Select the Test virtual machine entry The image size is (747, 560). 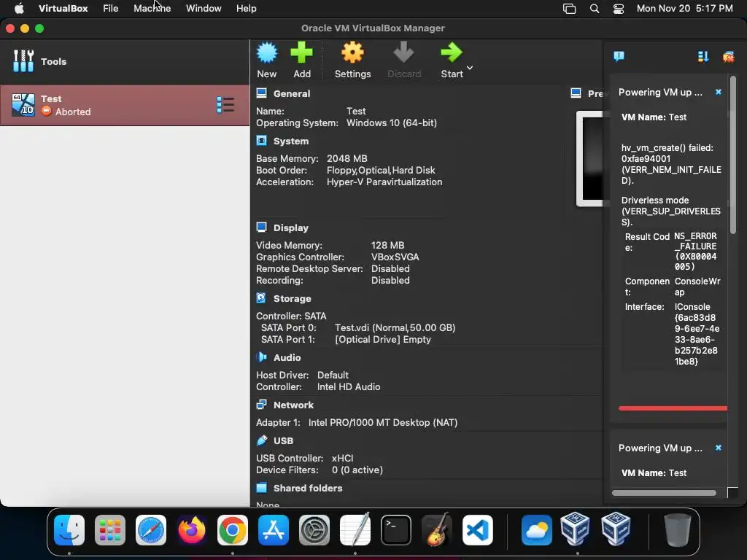(125, 105)
